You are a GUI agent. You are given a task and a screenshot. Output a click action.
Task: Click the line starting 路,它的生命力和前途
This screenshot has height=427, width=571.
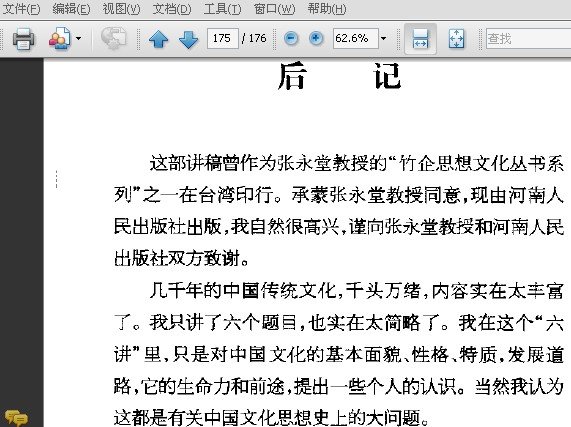coord(339,386)
